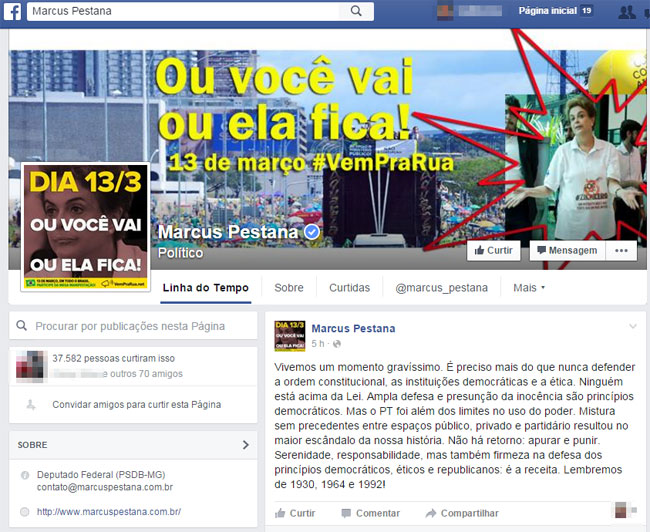Send a message via Mensagem button
650x532 pixels.
tap(568, 250)
